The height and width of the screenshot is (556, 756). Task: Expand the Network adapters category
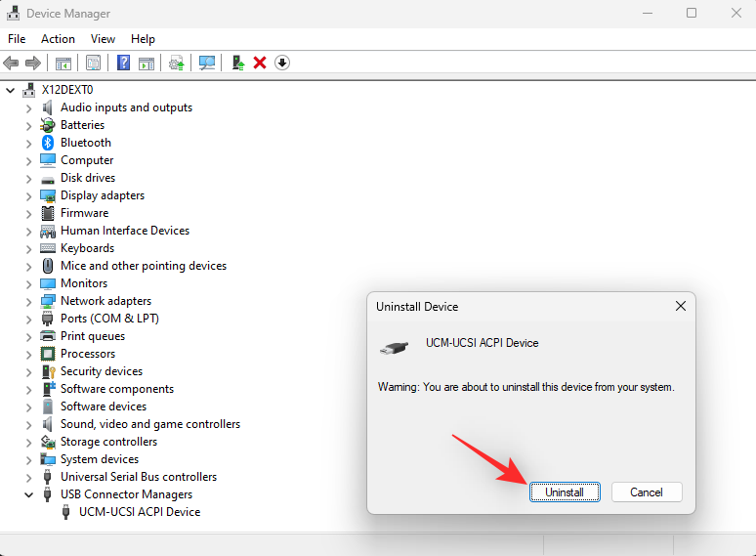[x=28, y=301]
